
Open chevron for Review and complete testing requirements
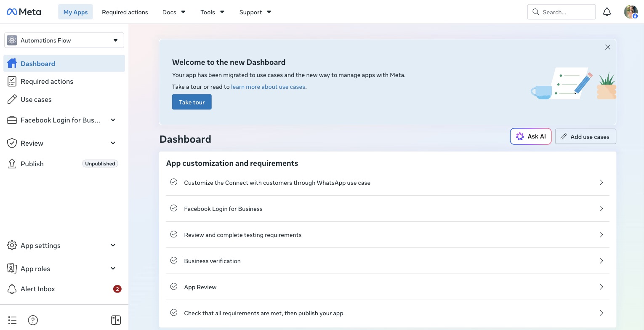click(x=601, y=234)
